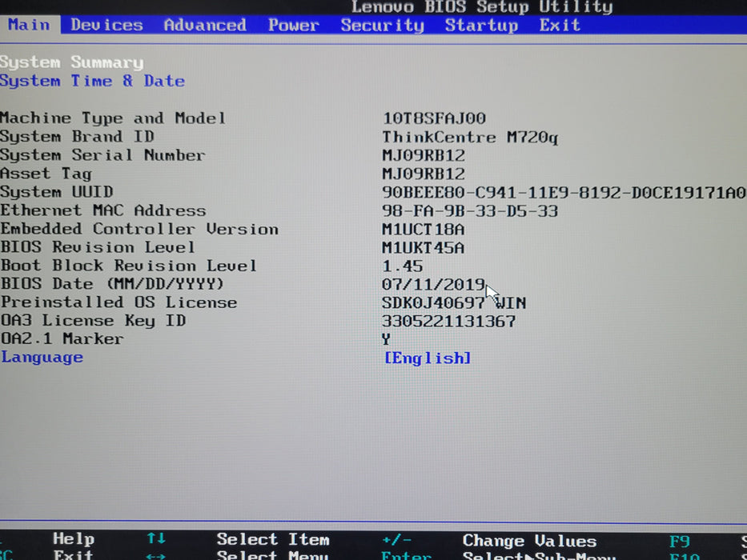This screenshot has height=560, width=747.
Task: Click Embedded Controller Version label
Action: click(x=139, y=229)
